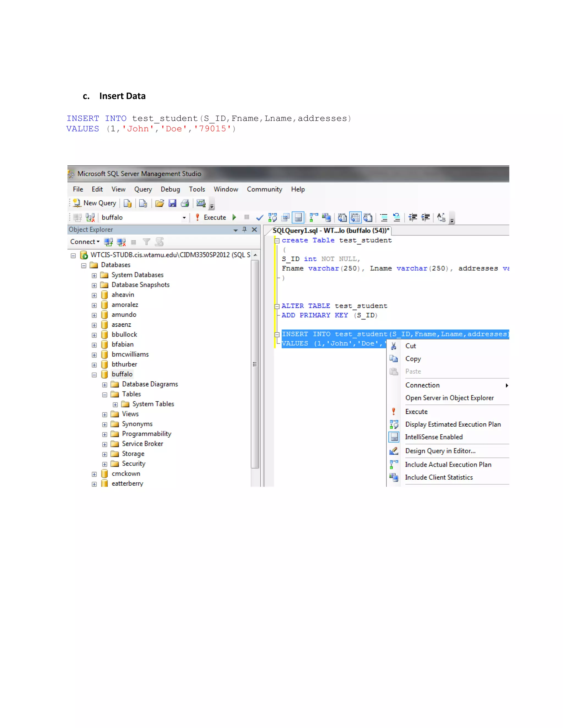Click the Object Explorer Refresh icon
Viewport: 563px width, 728px height.
(159, 242)
